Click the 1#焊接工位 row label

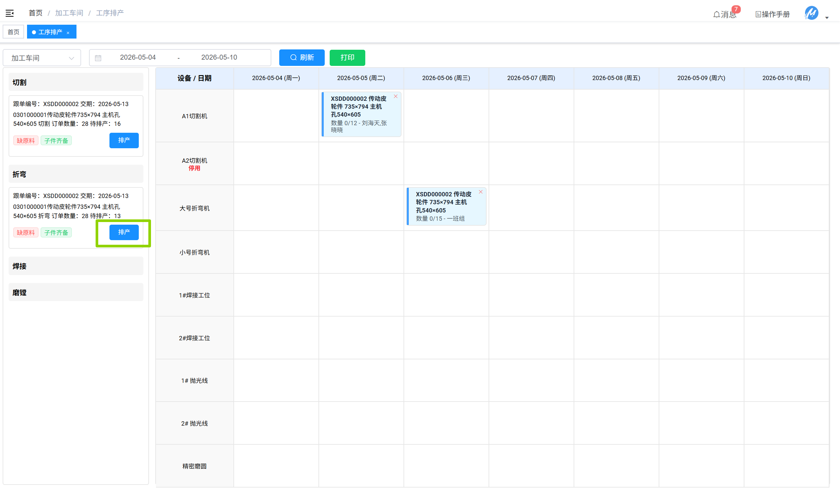195,295
